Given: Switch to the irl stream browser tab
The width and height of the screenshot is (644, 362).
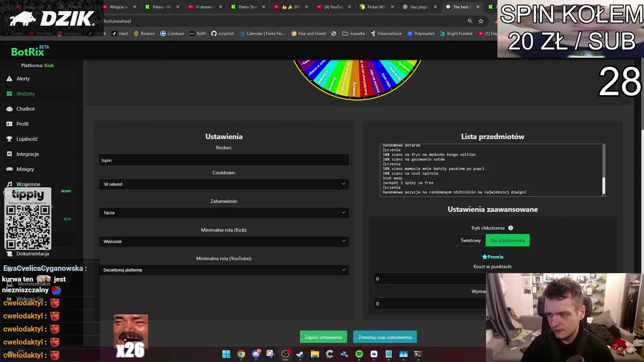Looking at the screenshot, I should tap(205, 7).
